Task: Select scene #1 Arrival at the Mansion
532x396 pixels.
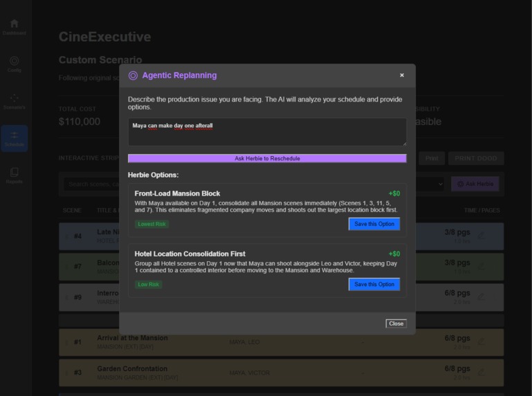Action: tap(281, 342)
